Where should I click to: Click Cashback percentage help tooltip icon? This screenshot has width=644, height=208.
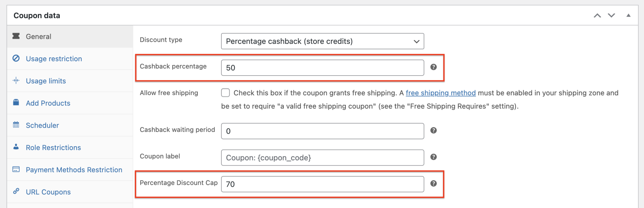pyautogui.click(x=433, y=67)
